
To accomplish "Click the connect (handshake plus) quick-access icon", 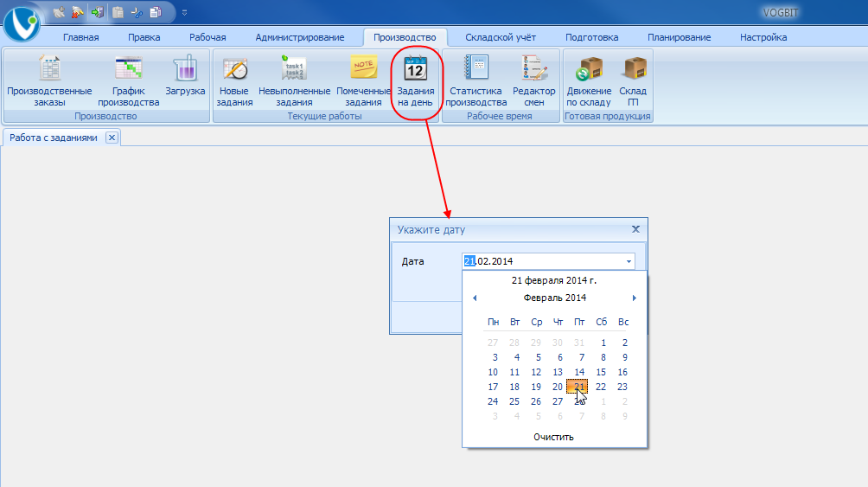I will pos(59,11).
